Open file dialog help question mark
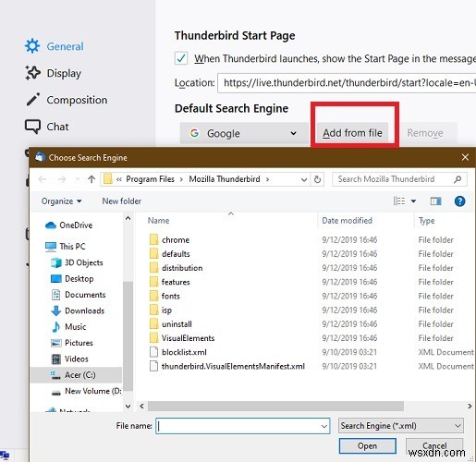This screenshot has width=476, height=462. (x=459, y=201)
